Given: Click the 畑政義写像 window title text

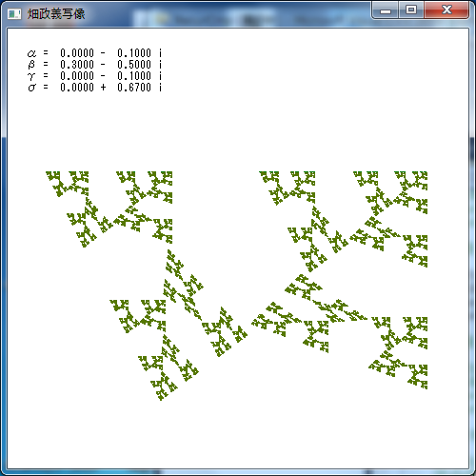Looking at the screenshot, I should [56, 14].
